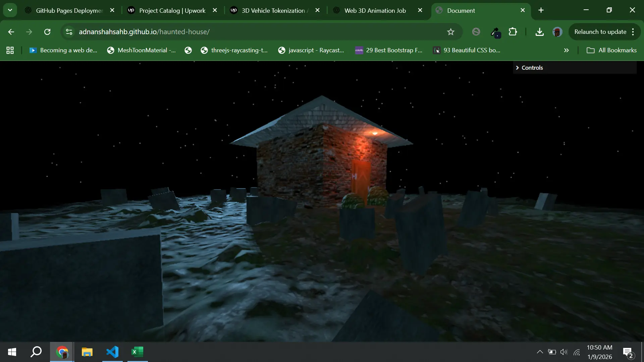Screen dimensions: 644x362
Task: Click Relaunch to update button
Action: click(600, 32)
